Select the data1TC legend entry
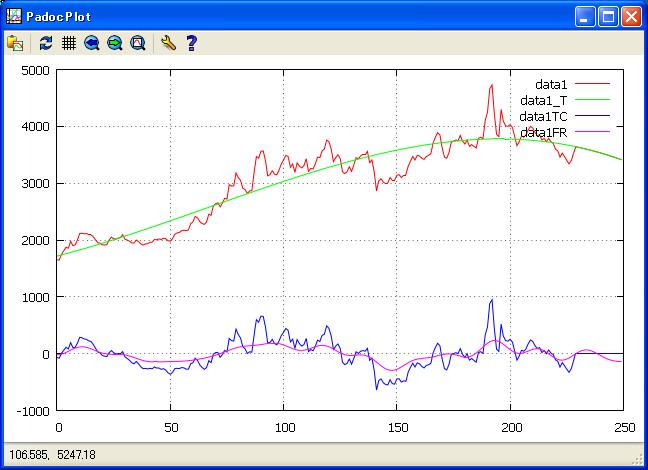The width and height of the screenshot is (648, 470). click(x=543, y=117)
